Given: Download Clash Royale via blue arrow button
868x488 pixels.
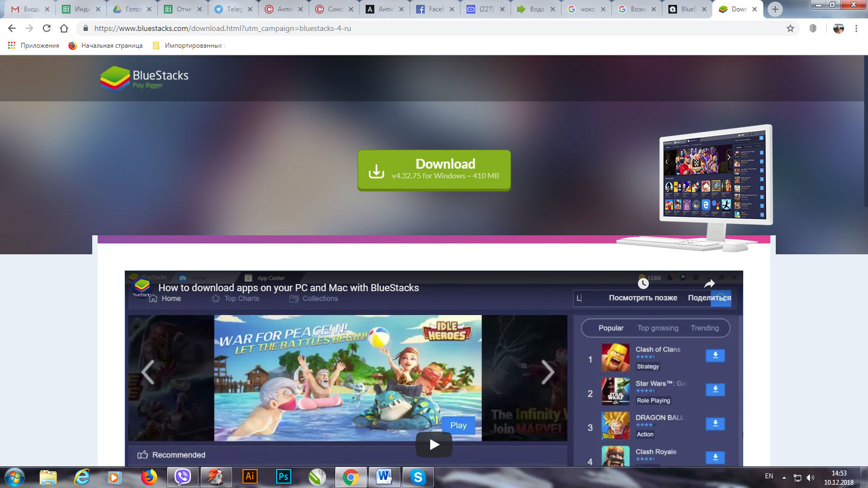Looking at the screenshot, I should click(x=715, y=458).
